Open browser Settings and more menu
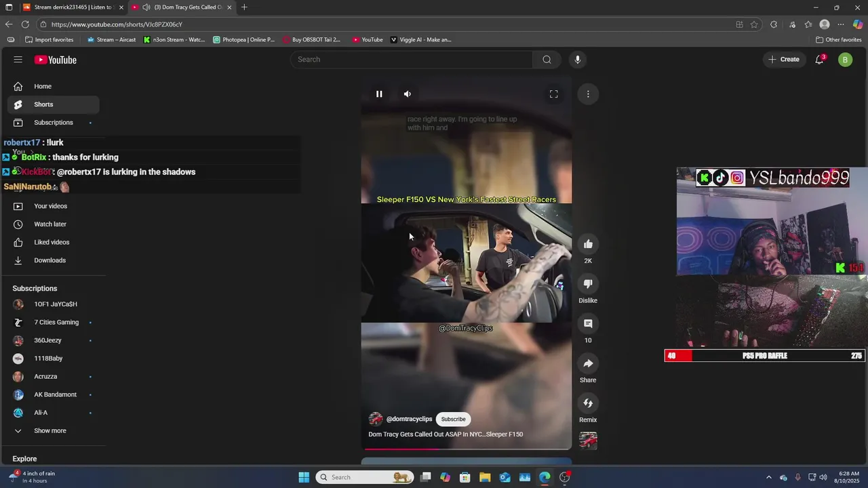The height and width of the screenshot is (488, 868). pyautogui.click(x=841, y=24)
